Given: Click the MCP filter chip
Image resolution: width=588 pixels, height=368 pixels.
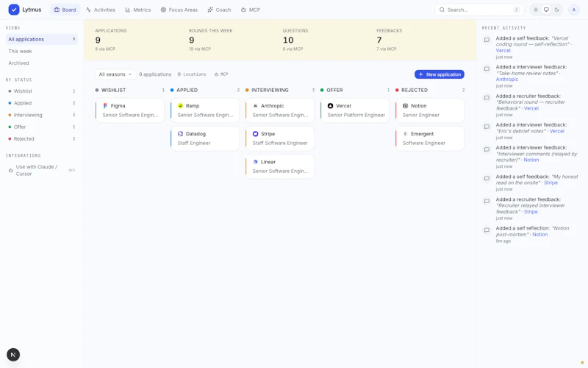Looking at the screenshot, I should pyautogui.click(x=221, y=74).
